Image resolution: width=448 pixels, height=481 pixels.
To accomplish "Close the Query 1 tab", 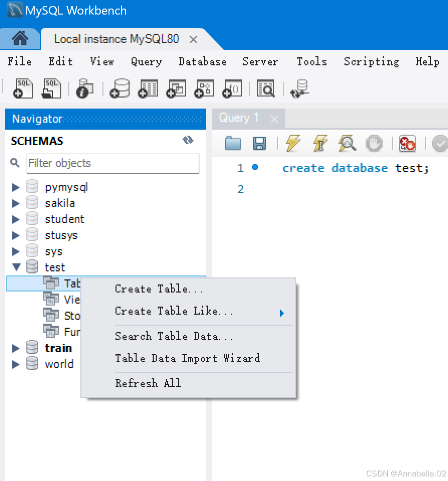I will (275, 119).
